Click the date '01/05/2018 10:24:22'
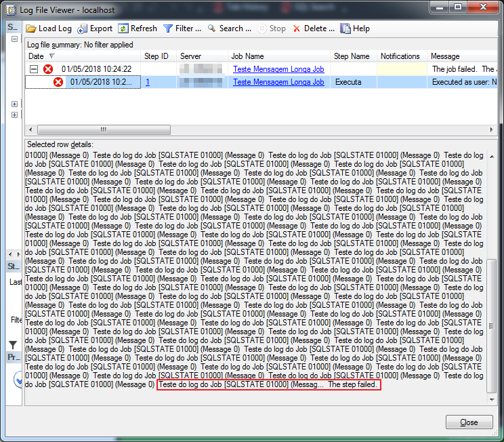 (96, 69)
